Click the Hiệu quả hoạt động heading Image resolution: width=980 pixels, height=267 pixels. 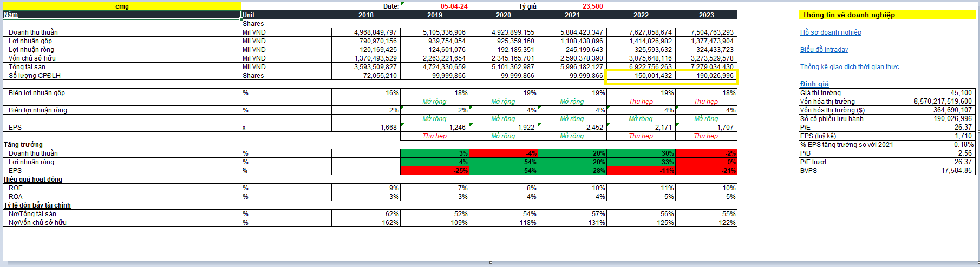coord(33,179)
